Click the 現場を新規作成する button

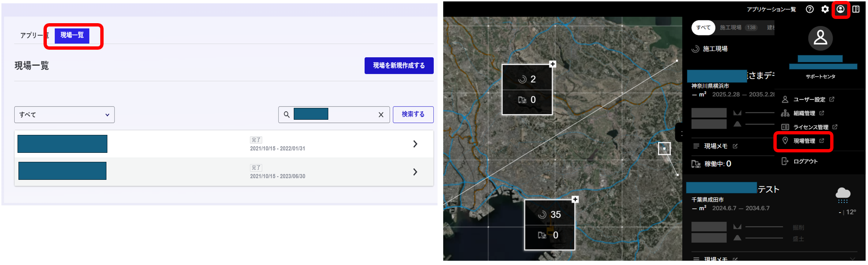pyautogui.click(x=399, y=66)
